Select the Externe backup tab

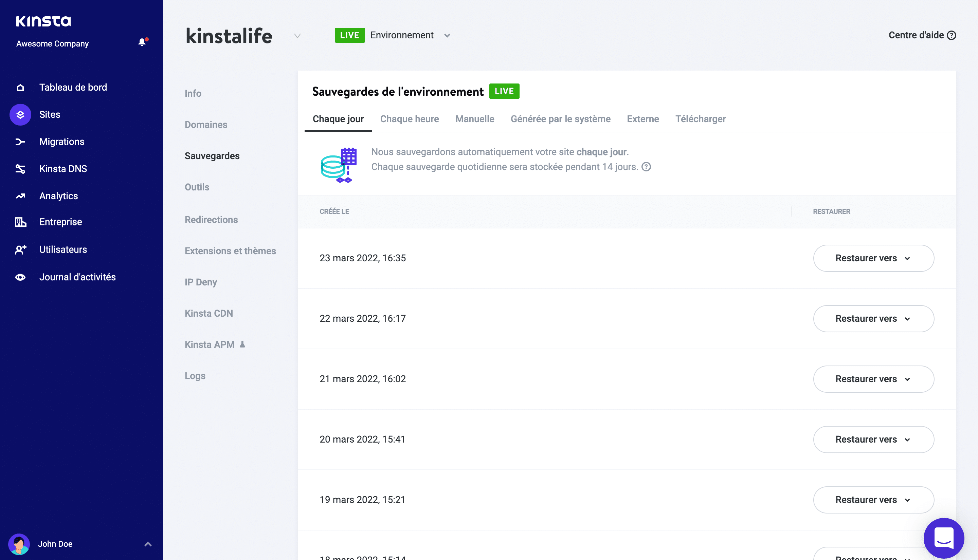pyautogui.click(x=643, y=119)
